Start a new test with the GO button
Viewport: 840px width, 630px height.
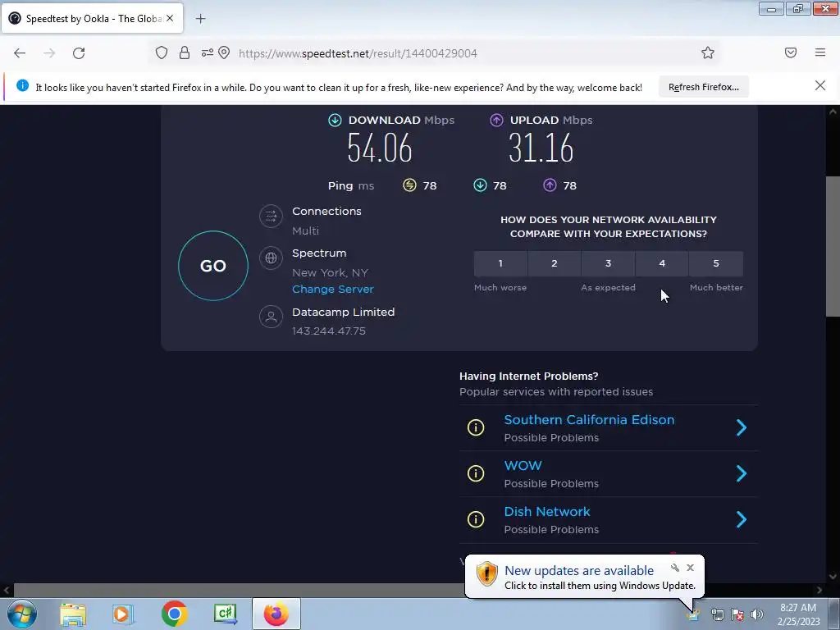(x=213, y=266)
